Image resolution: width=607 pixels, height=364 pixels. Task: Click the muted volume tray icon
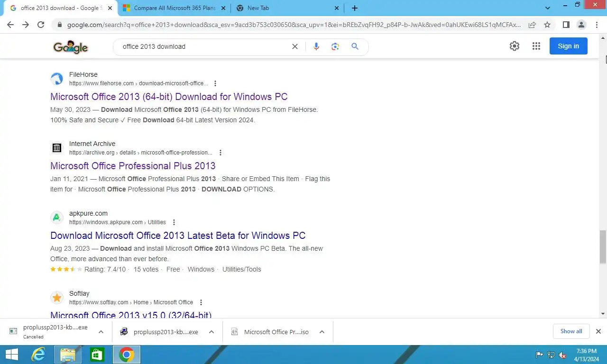pyautogui.click(x=562, y=355)
